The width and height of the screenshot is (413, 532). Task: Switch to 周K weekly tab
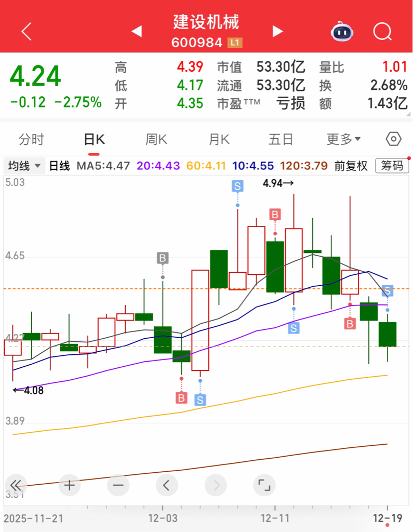[x=156, y=139]
